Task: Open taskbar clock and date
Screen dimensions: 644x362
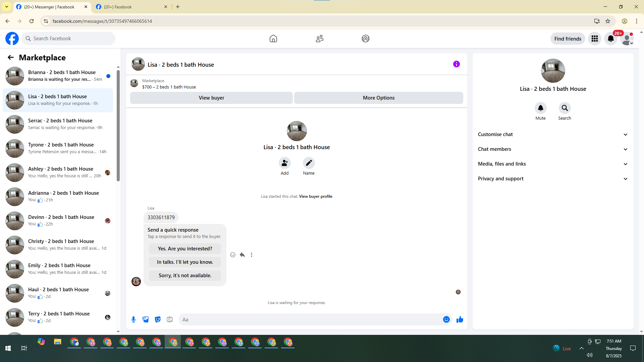Action: 614,348
